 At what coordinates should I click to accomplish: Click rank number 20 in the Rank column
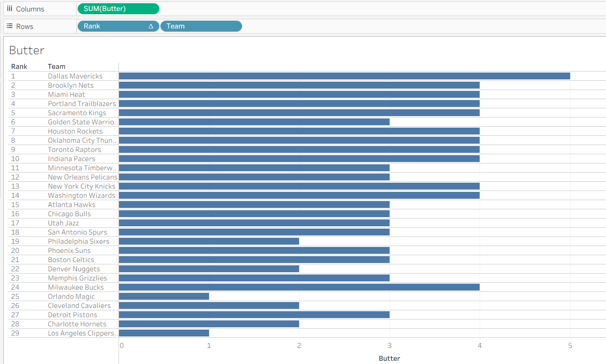coord(15,251)
